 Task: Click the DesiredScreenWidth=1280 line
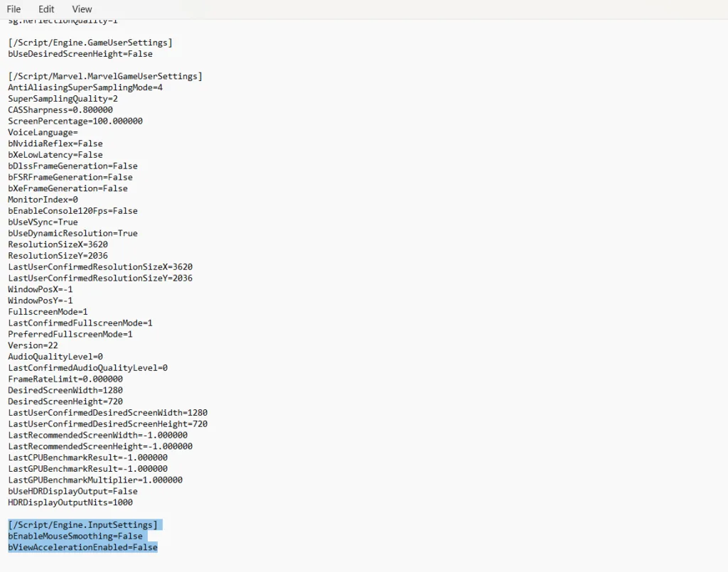[65, 390]
